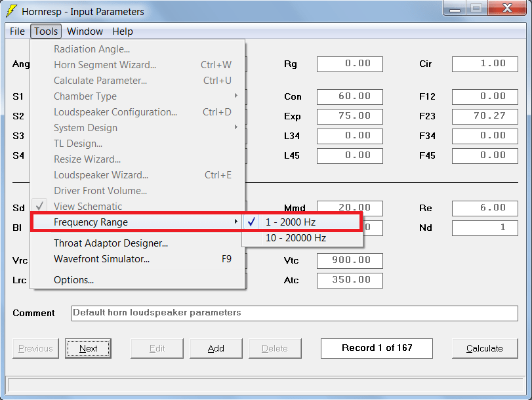This screenshot has width=532, height=400.
Task: Choose Horn Segment Wizard menu entry
Action: (137, 65)
